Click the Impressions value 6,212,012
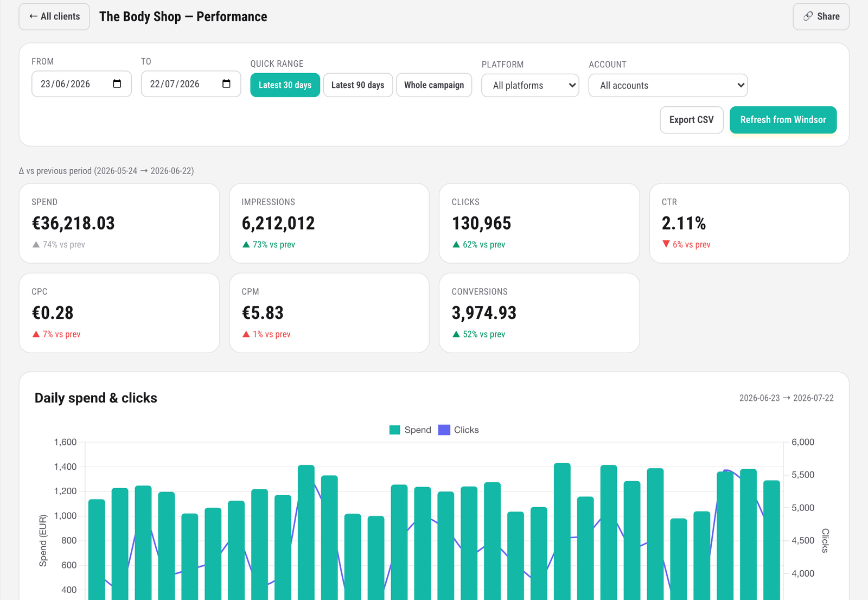This screenshot has width=868, height=600. [x=278, y=224]
